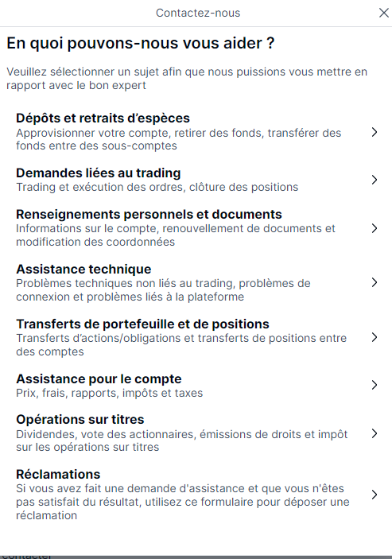The height and width of the screenshot is (559, 392).
Task: Click arrow next to Assistance pour le compte
Action: click(x=375, y=385)
